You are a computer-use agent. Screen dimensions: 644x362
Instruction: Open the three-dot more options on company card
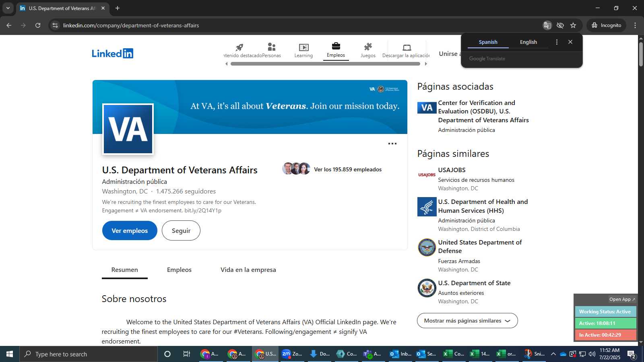(x=392, y=144)
